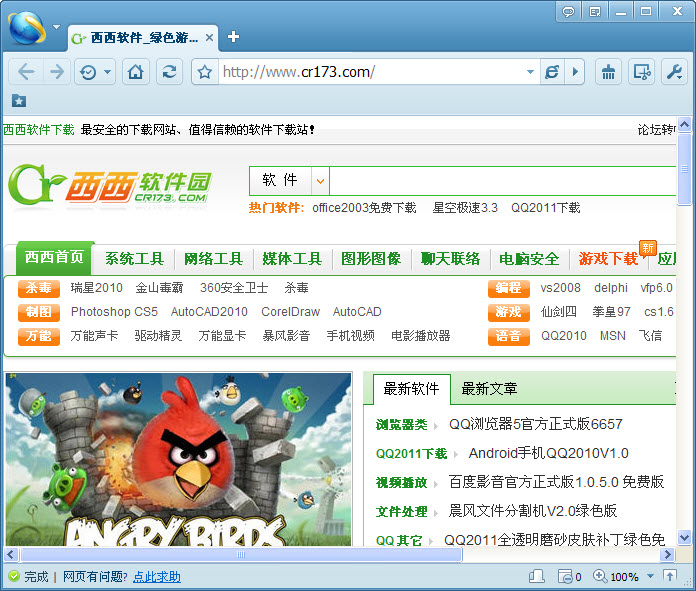The height and width of the screenshot is (591, 696).
Task: Bookmark page with the star icon
Action: coord(205,71)
